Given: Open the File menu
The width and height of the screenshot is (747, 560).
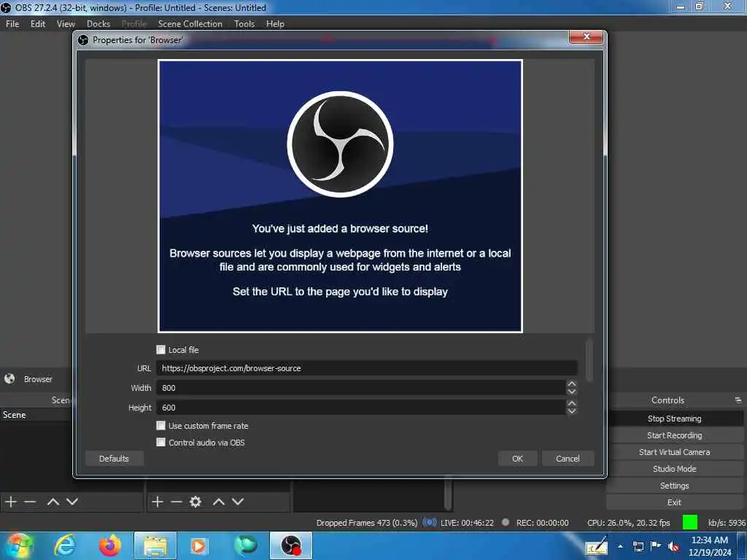Looking at the screenshot, I should [x=12, y=24].
